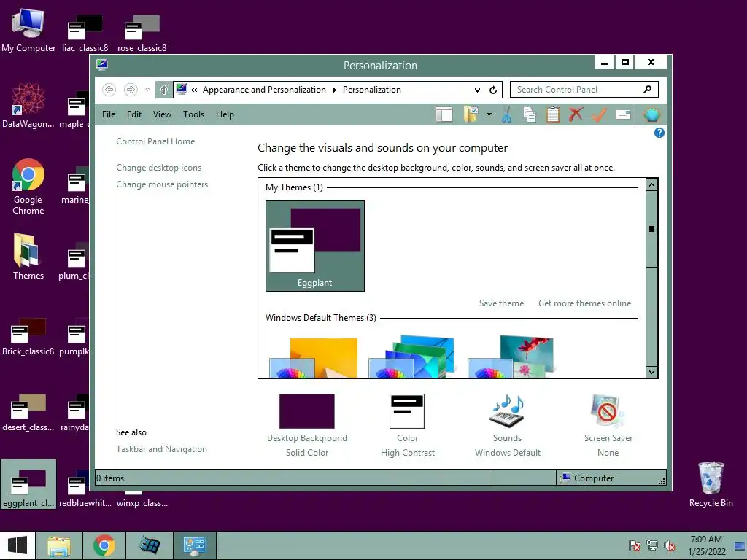Select the flowers default theme

tap(511, 357)
